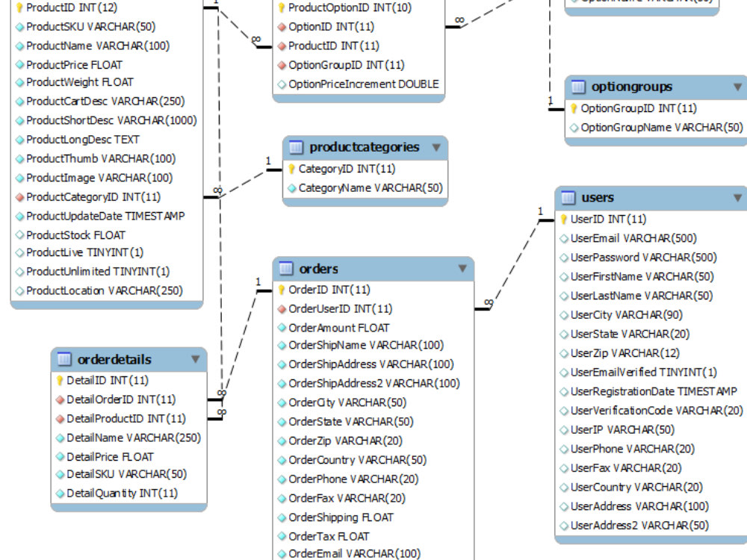Select UserPassword VARCHAR(500) column
747x560 pixels.
tap(644, 258)
